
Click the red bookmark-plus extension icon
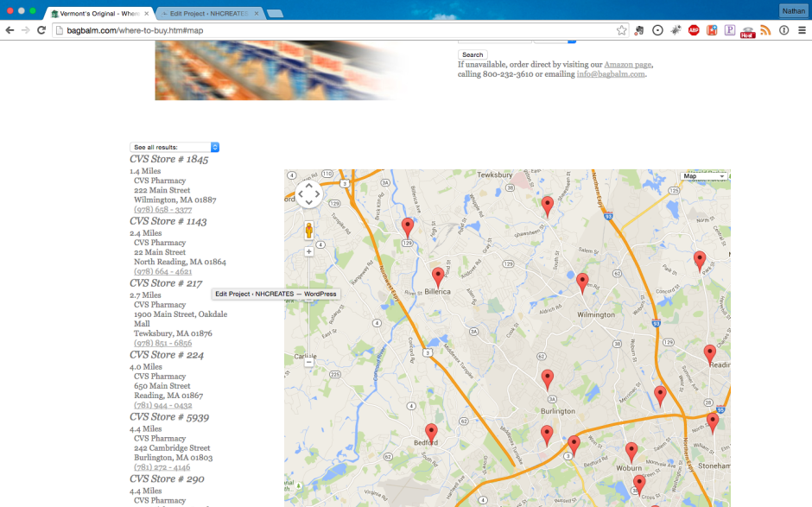(x=712, y=30)
